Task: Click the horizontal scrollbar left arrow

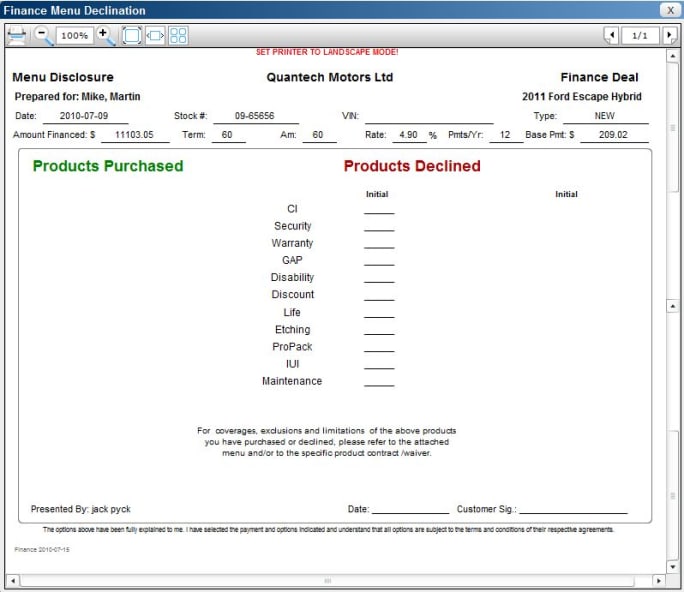Action: point(12,580)
